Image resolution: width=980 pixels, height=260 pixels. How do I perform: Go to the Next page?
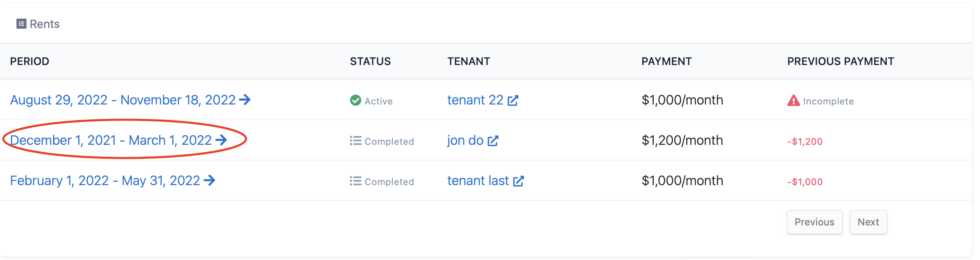click(x=868, y=222)
